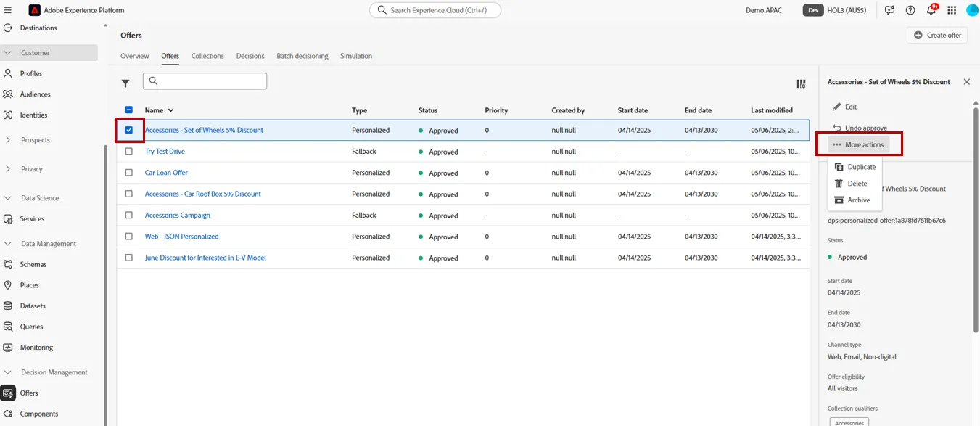Click Undo approve in the details panel

click(x=859, y=128)
